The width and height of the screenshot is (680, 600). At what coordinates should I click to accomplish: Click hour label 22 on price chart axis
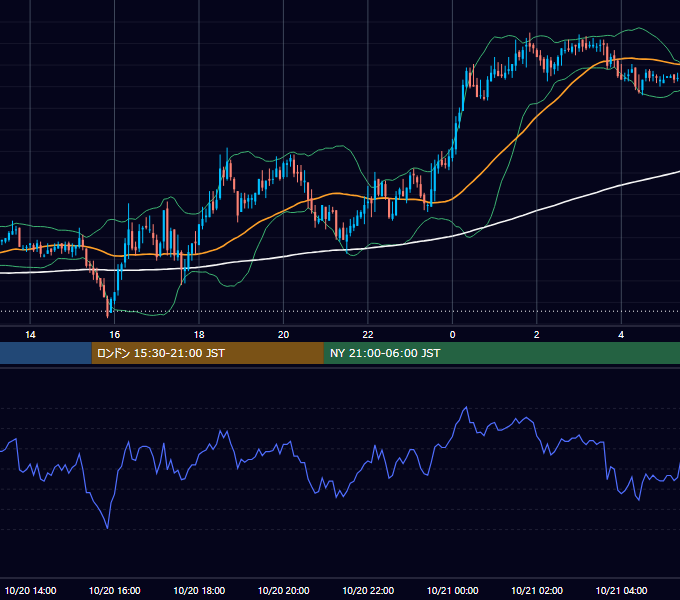coord(368,335)
